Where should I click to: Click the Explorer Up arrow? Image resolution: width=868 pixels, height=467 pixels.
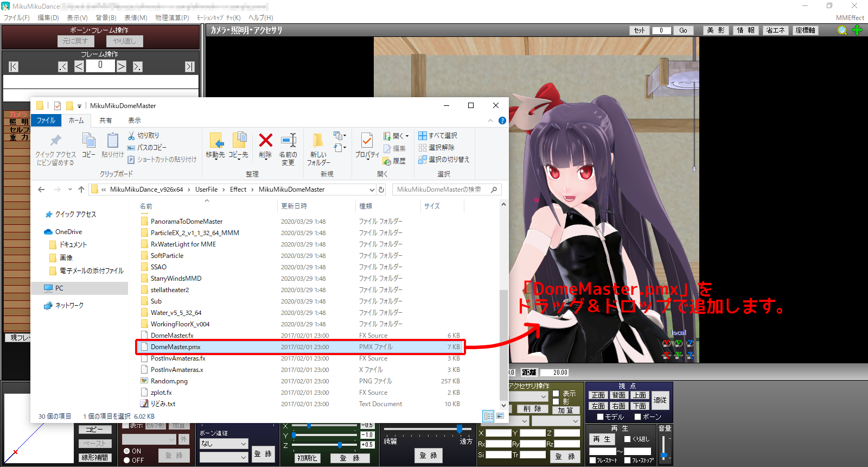pos(81,190)
